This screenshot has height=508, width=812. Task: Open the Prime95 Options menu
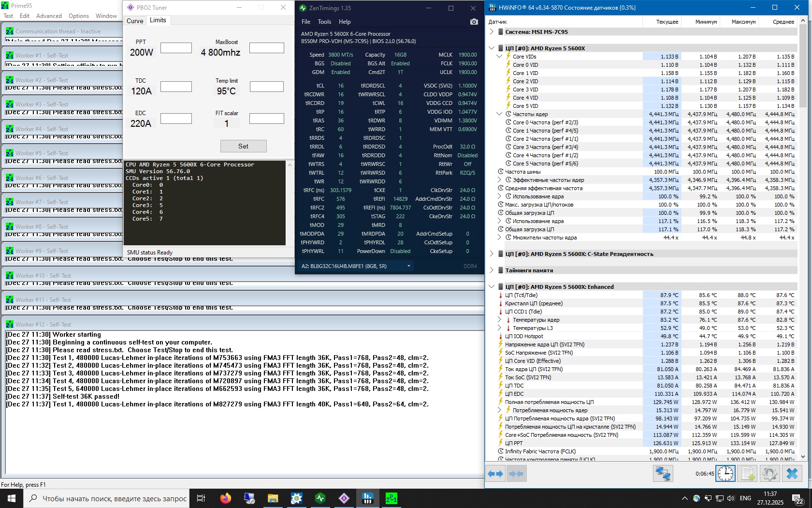pos(79,16)
